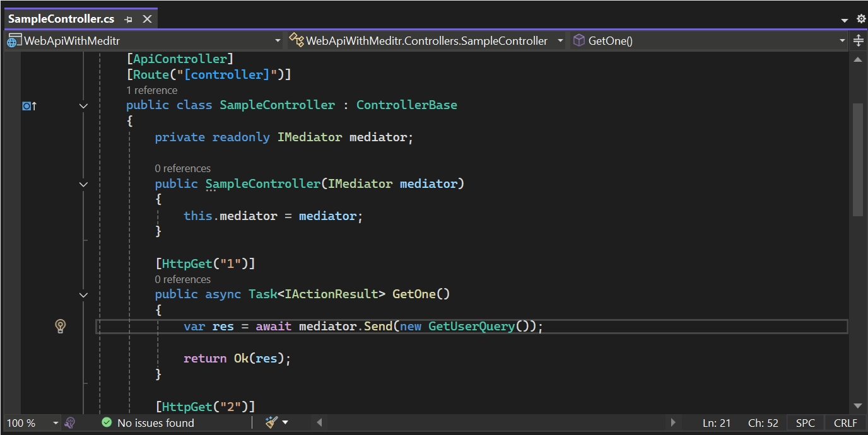
Task: Click the vertical scrollbar down arrow
Action: click(x=857, y=405)
